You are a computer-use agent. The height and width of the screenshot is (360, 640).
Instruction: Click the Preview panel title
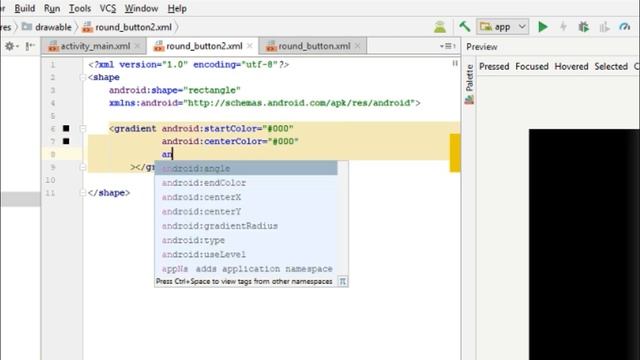482,47
